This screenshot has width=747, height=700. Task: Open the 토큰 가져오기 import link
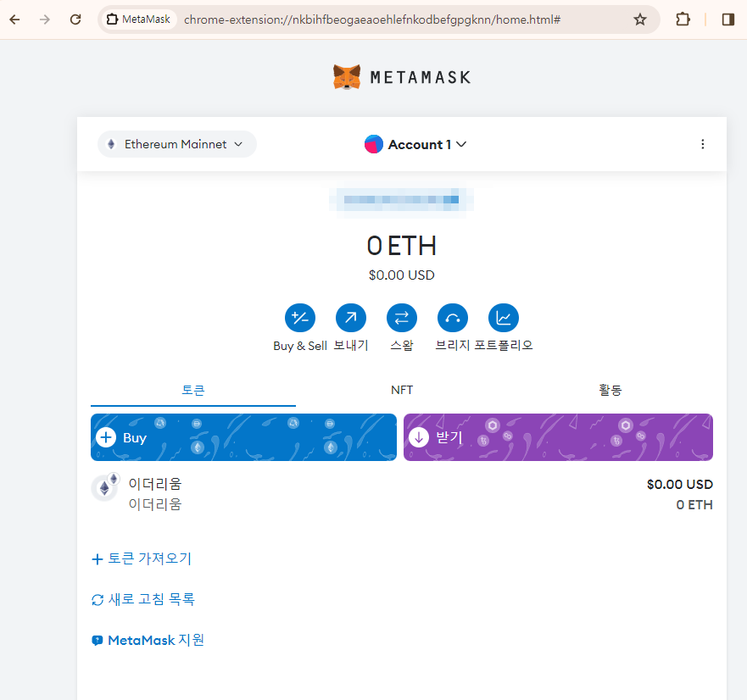point(141,558)
